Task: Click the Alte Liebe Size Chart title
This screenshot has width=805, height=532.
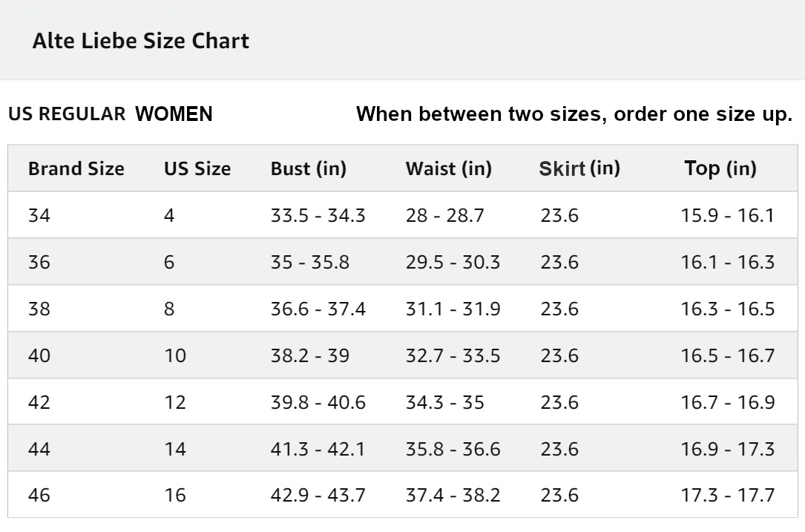Action: pos(141,41)
